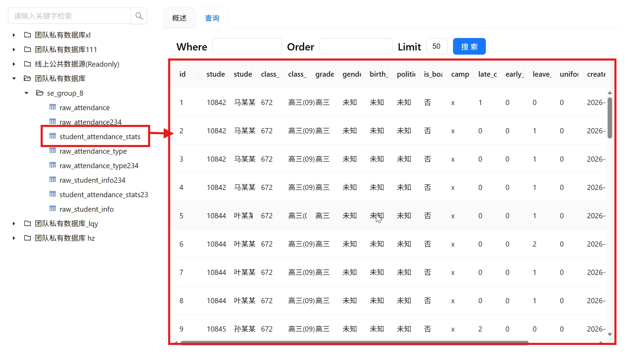Image resolution: width=628 pixels, height=364 pixels.
Task: Click the early_ column header
Action: click(x=515, y=74)
